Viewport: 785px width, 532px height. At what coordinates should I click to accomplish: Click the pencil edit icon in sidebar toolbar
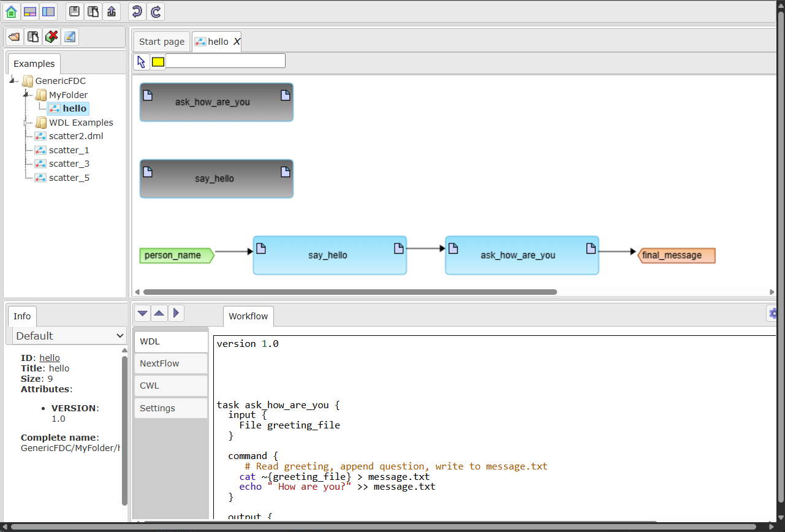click(70, 37)
